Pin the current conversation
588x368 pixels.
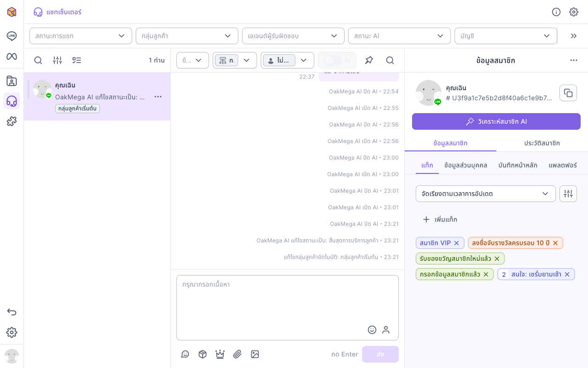pos(369,60)
